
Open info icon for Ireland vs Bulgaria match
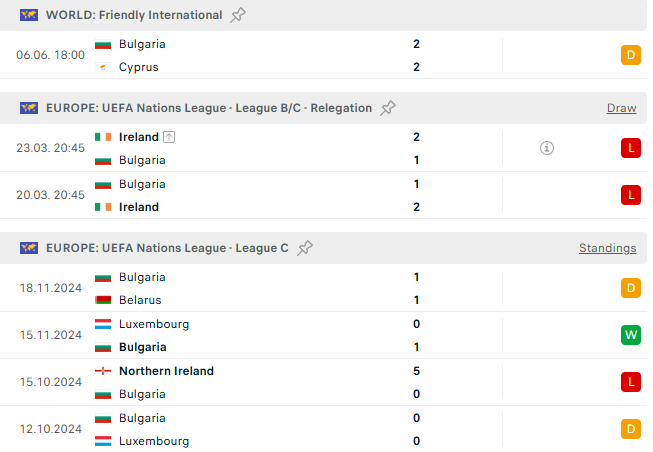click(547, 148)
